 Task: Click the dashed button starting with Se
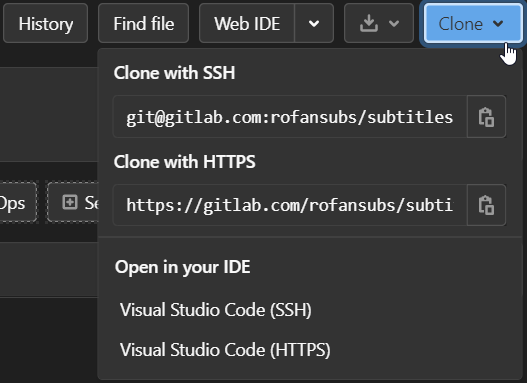(x=73, y=202)
